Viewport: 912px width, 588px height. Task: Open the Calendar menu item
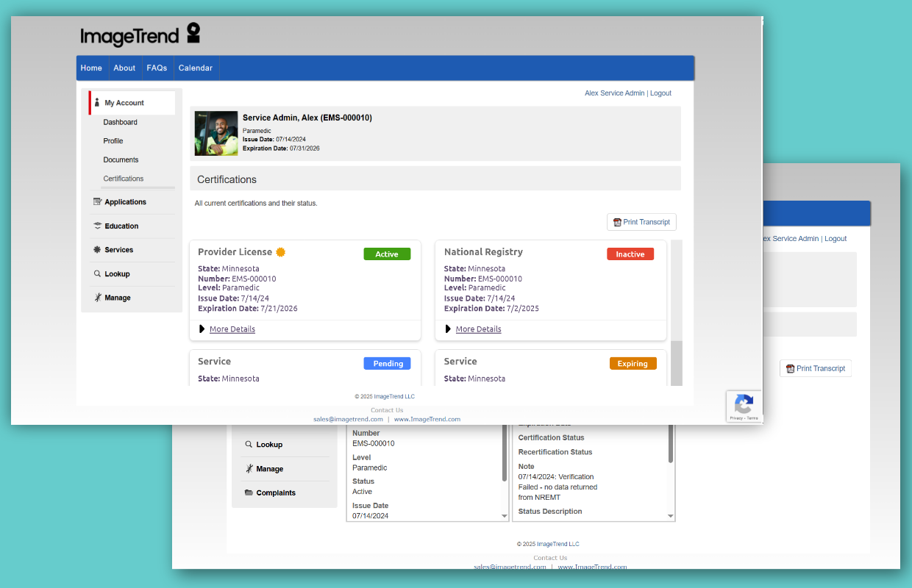(x=196, y=68)
